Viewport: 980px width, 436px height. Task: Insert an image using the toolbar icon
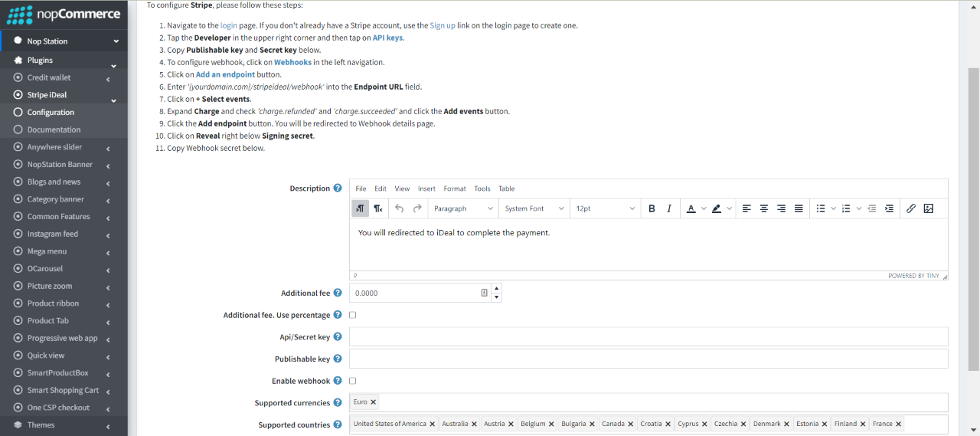[929, 208]
